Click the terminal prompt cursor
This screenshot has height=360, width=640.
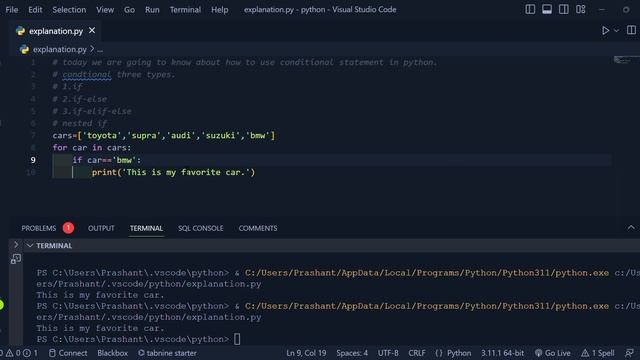point(237,339)
